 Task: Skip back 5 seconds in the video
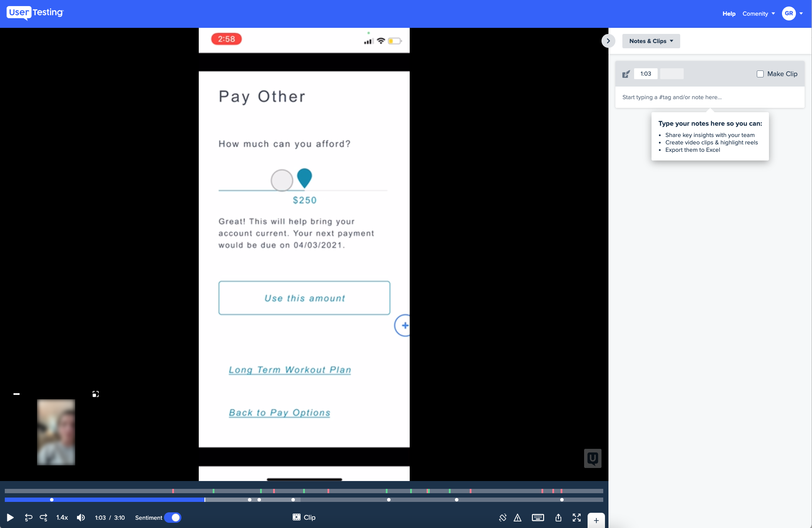(x=28, y=518)
